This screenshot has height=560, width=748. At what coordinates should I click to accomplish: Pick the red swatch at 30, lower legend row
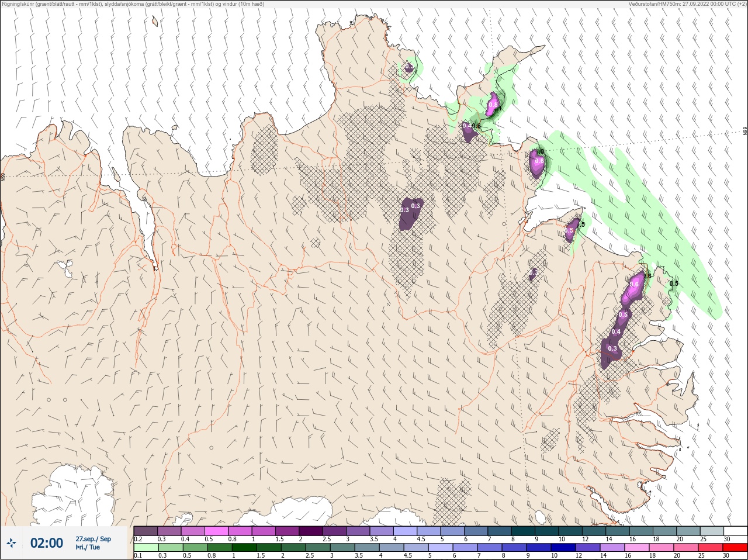pos(736,548)
